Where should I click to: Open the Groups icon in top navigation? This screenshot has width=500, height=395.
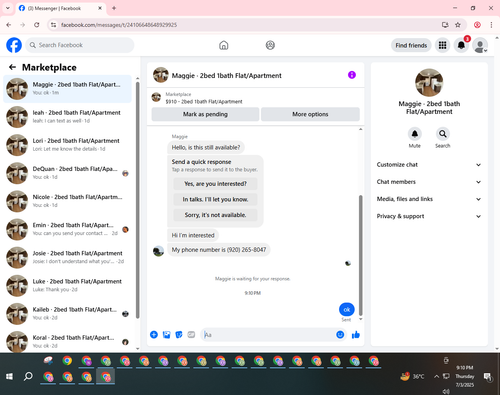(x=270, y=45)
